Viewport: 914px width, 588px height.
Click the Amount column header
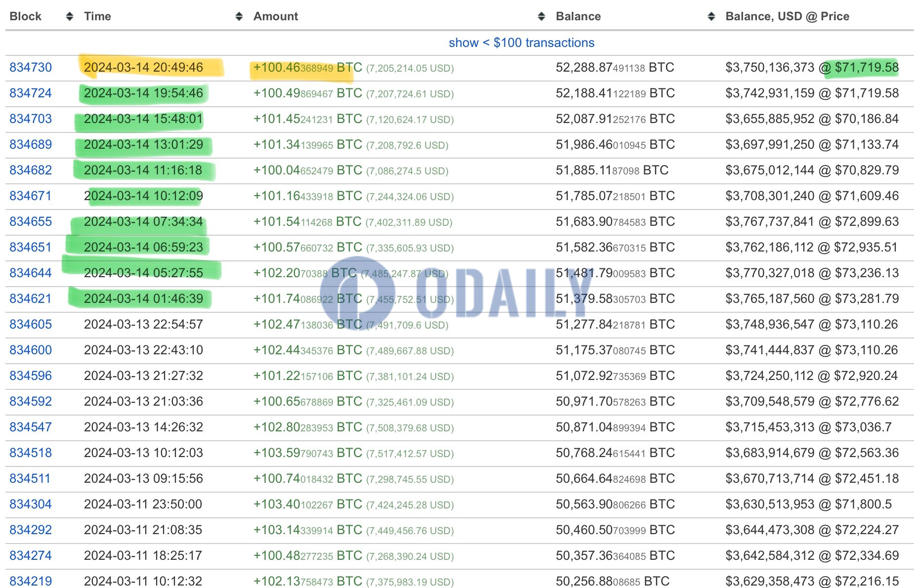pos(275,15)
